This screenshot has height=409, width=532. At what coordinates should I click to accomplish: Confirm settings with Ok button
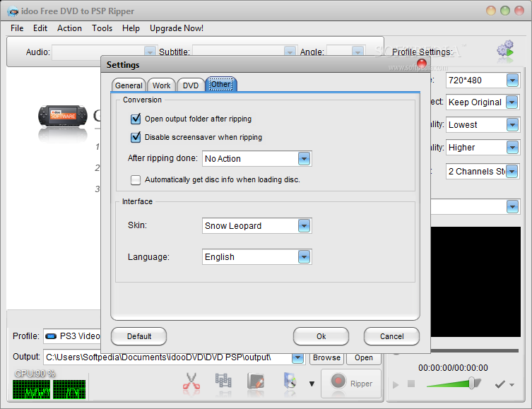coord(321,336)
